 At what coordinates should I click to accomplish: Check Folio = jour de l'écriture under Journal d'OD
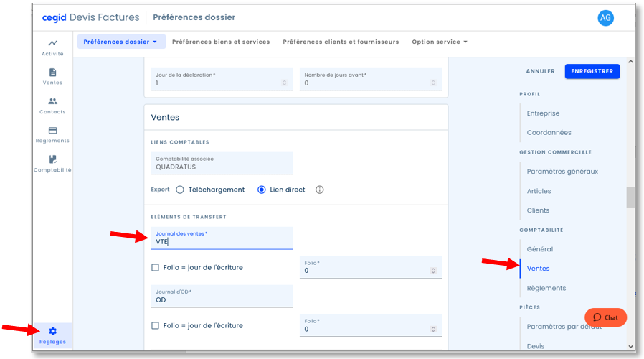coord(155,326)
